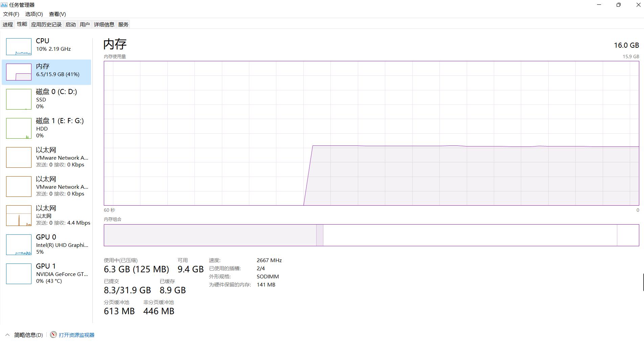Click the GPU 1 title
This screenshot has height=344, width=644.
tap(46, 266)
